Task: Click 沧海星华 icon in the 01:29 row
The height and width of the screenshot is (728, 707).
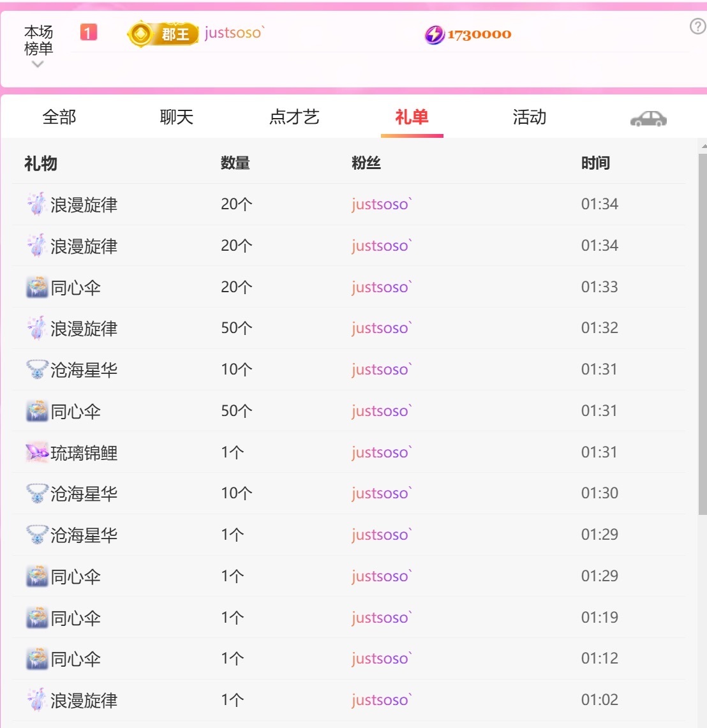Action: pos(36,535)
